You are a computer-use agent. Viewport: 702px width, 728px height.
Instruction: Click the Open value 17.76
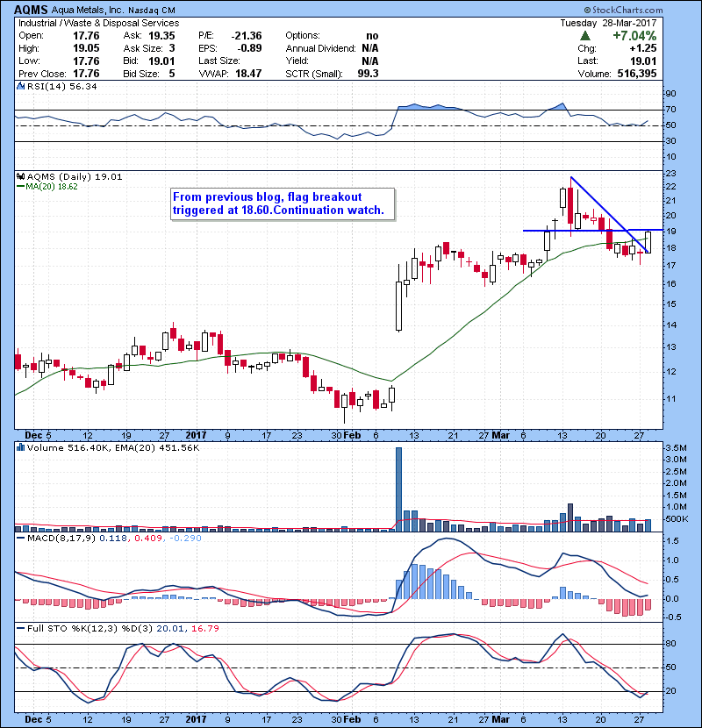pos(86,36)
